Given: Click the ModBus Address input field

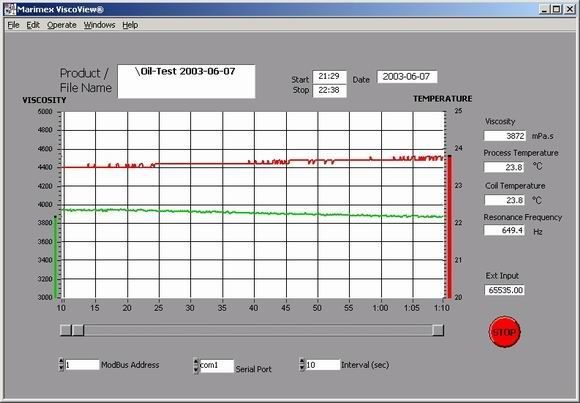Looking at the screenshot, I should click(x=82, y=365).
